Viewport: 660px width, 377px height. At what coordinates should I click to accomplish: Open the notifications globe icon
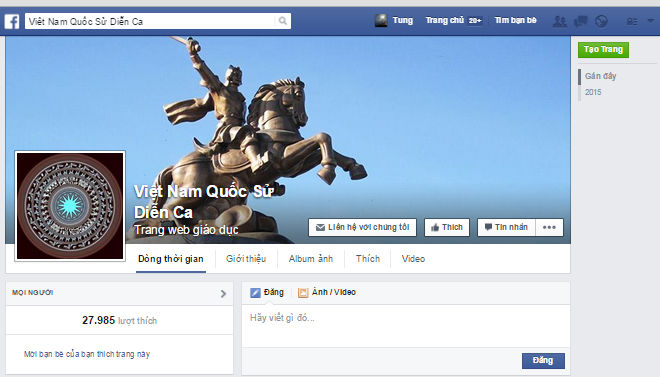pos(601,21)
